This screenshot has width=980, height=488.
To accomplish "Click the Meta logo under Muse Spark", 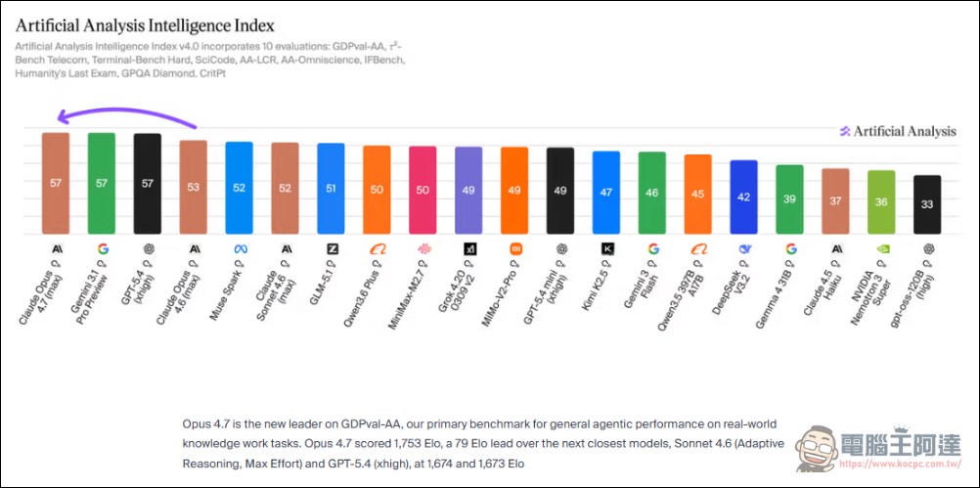I will 239,249.
